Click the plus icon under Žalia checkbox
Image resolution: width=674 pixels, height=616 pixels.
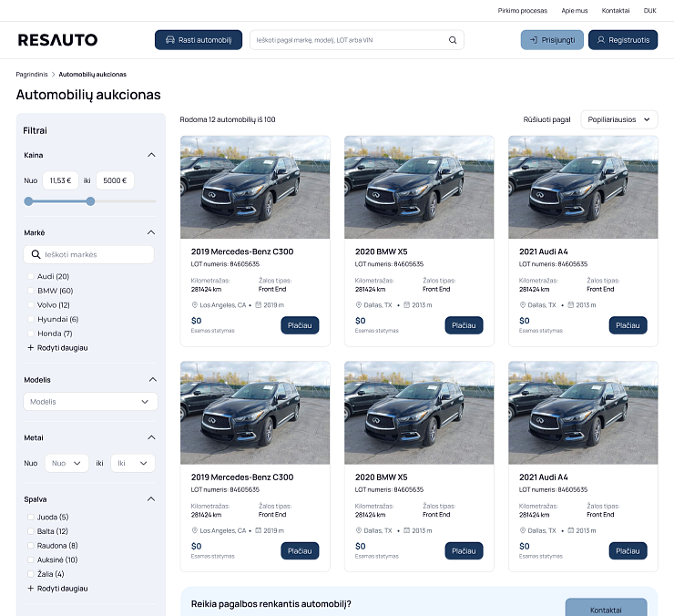coord(31,588)
